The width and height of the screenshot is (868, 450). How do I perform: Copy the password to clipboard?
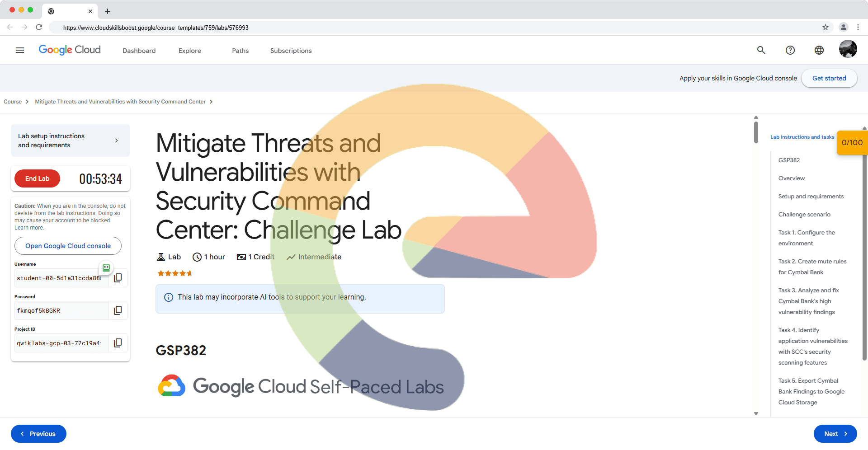[118, 310]
